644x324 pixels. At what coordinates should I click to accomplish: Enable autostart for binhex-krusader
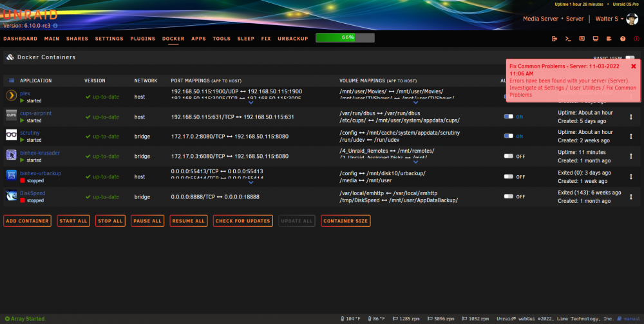(x=509, y=156)
